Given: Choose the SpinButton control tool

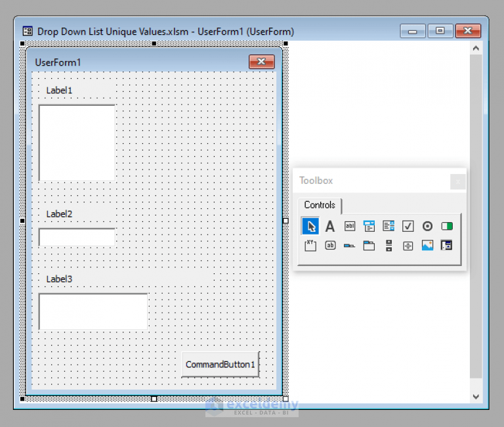Looking at the screenshot, I should click(408, 246).
